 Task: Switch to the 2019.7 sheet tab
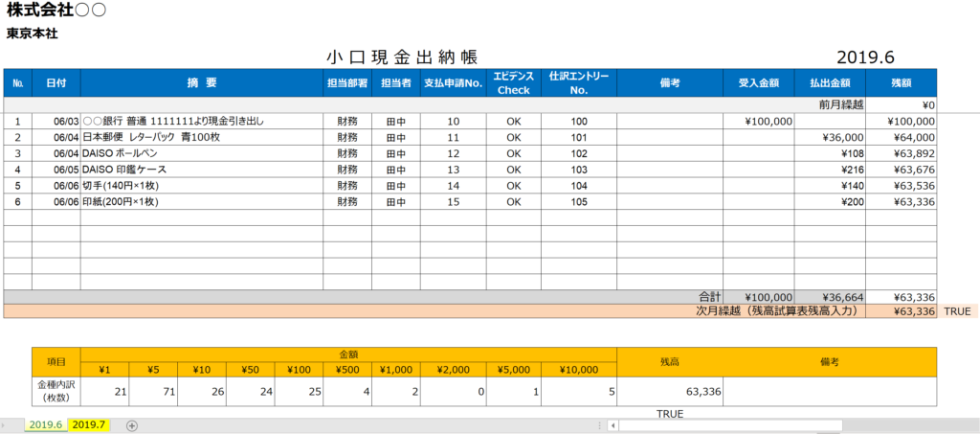tap(90, 425)
